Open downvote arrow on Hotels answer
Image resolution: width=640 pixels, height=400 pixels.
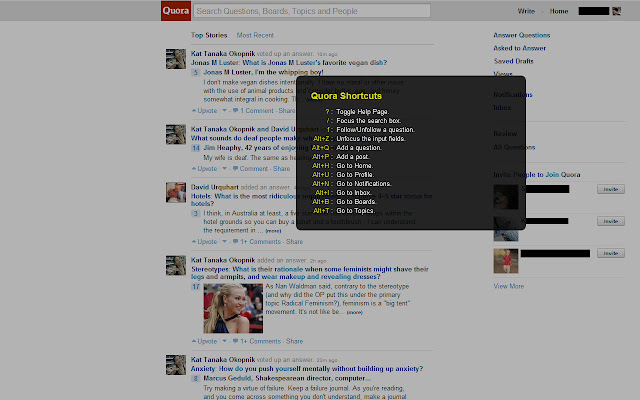(224, 242)
